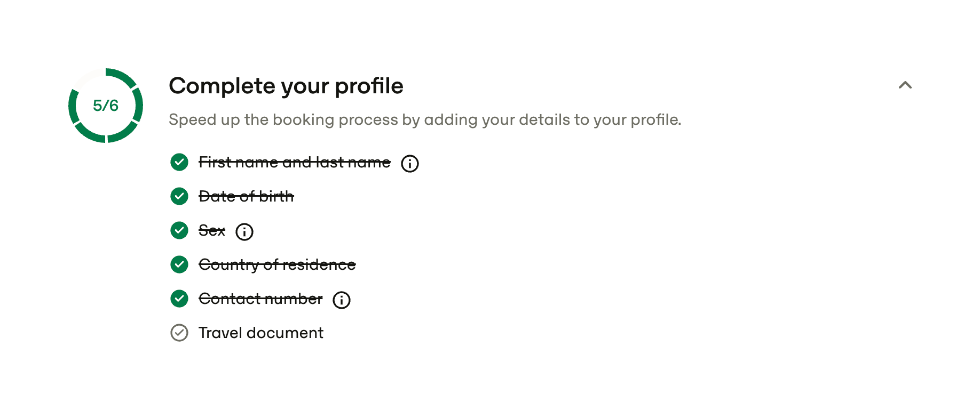
Task: Click the crossed-out Contact number text
Action: [260, 299]
